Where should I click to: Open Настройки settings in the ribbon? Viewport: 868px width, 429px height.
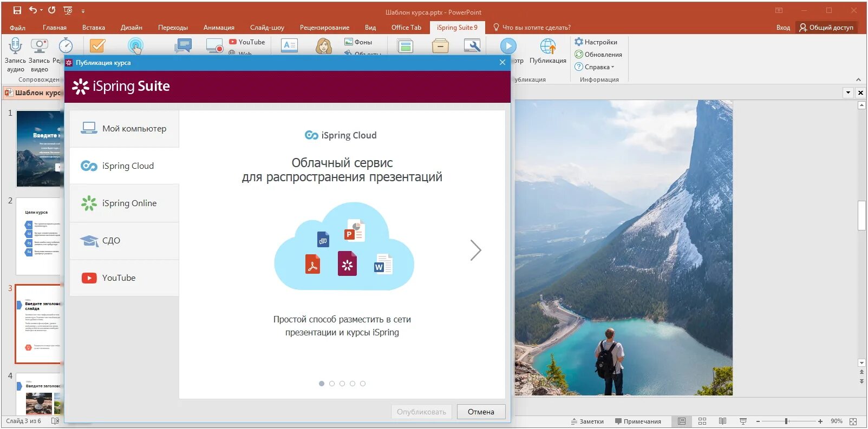click(596, 42)
